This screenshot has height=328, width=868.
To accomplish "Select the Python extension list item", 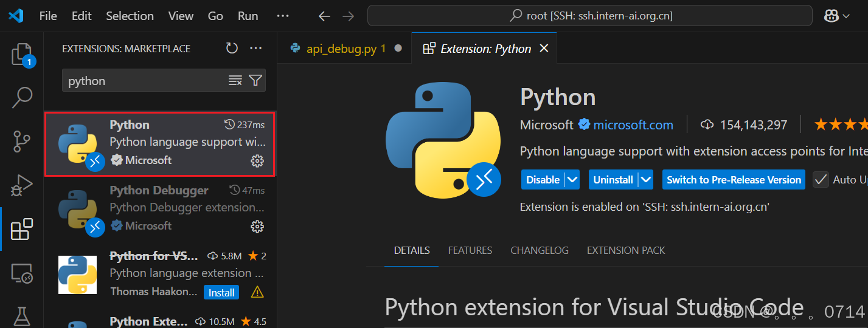I will point(160,144).
